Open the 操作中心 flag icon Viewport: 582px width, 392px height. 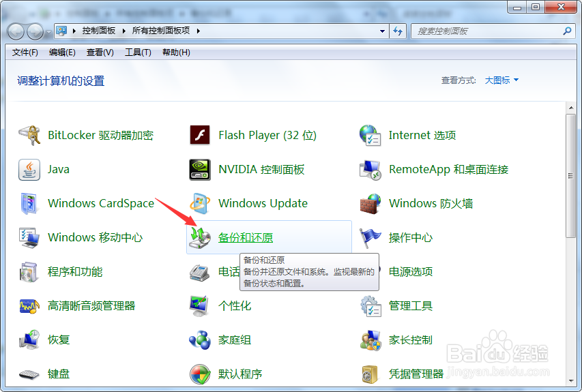[x=370, y=238]
